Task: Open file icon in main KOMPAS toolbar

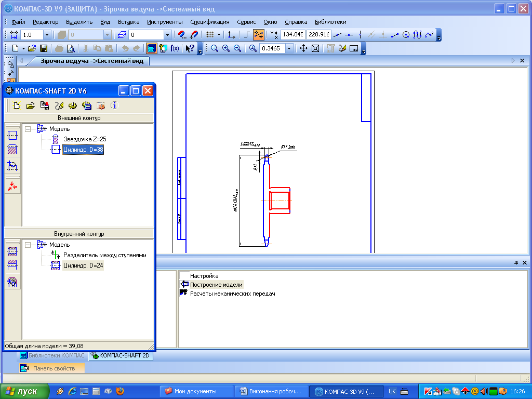Action: (32, 48)
